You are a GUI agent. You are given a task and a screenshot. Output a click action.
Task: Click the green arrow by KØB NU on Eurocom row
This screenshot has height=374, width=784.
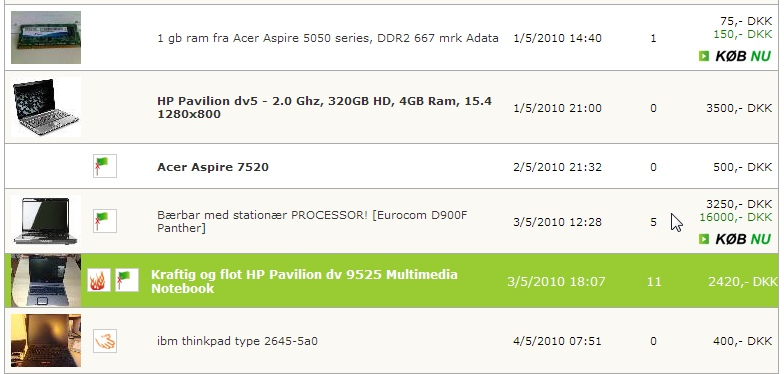click(704, 239)
